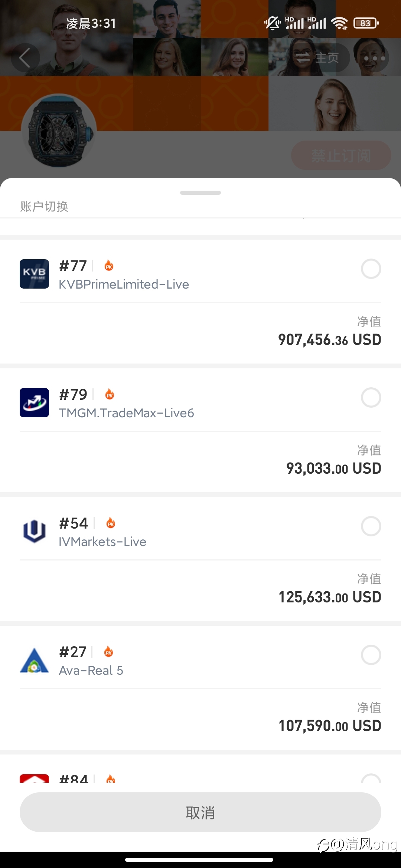Tap the 取消 cancel button
This screenshot has height=868, width=401.
point(200,812)
